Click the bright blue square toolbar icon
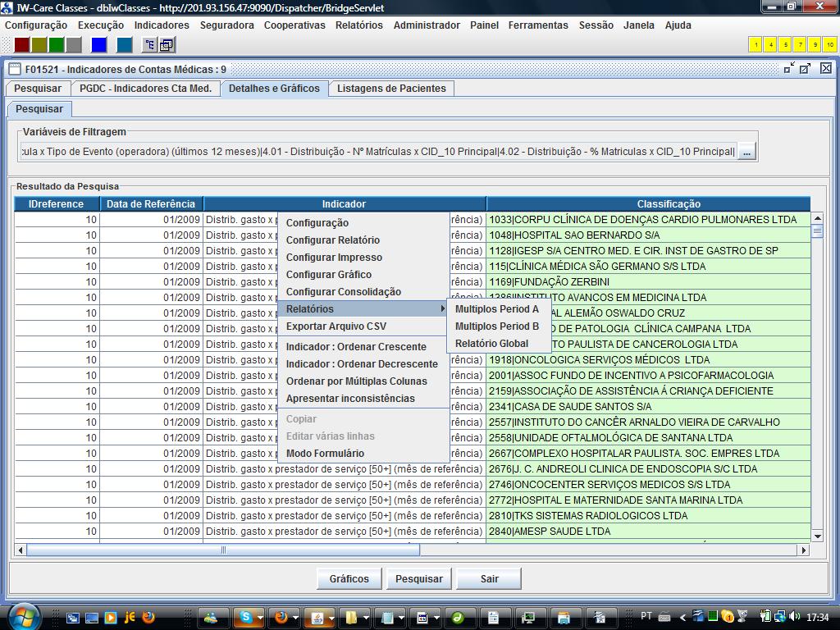This screenshot has width=840, height=630. coord(98,44)
